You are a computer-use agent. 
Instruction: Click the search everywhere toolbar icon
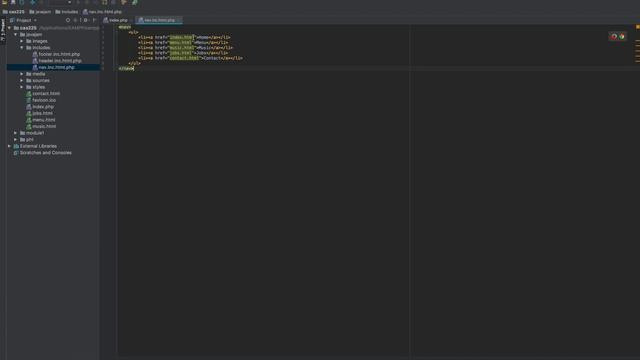(135, 2)
